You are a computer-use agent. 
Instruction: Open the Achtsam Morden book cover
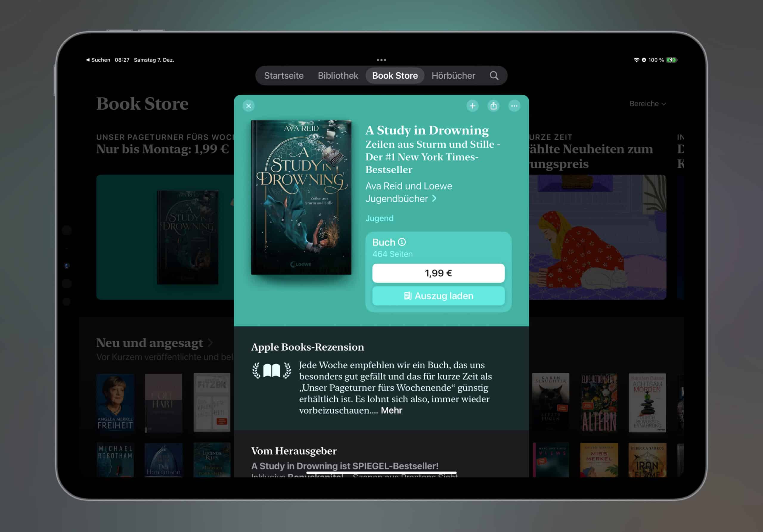647,403
